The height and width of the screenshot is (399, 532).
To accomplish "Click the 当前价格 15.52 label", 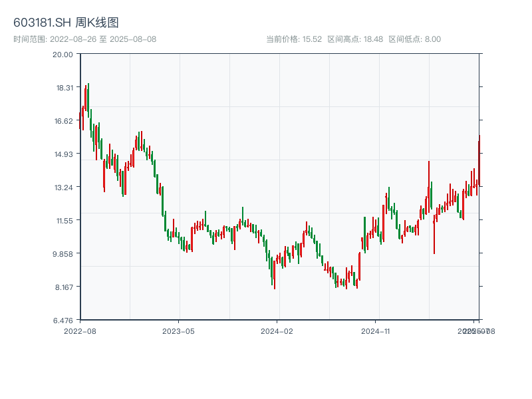I will (294, 39).
